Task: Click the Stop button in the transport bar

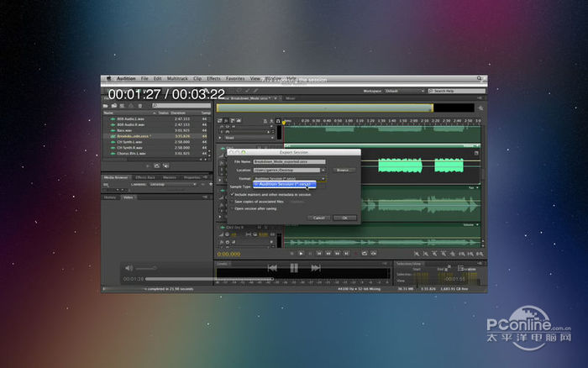Action: [x=292, y=254]
